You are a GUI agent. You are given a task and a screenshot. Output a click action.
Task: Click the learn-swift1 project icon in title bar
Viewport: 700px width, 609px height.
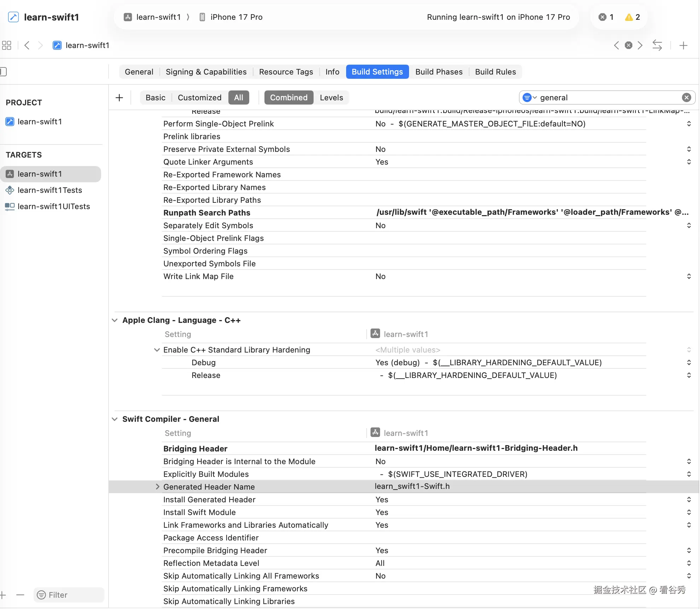(x=13, y=17)
